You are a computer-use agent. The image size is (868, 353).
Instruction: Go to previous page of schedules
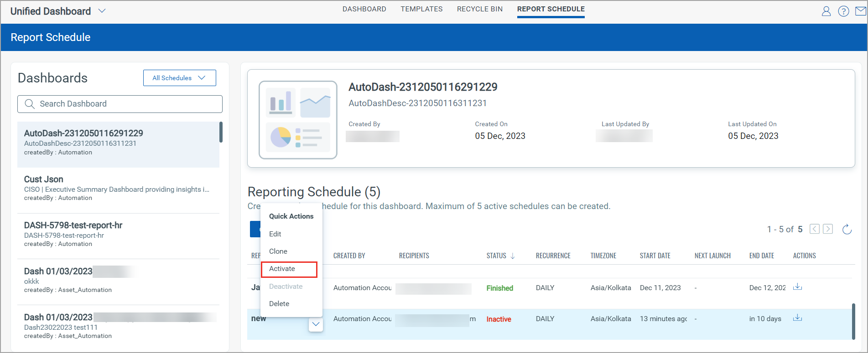tap(815, 229)
